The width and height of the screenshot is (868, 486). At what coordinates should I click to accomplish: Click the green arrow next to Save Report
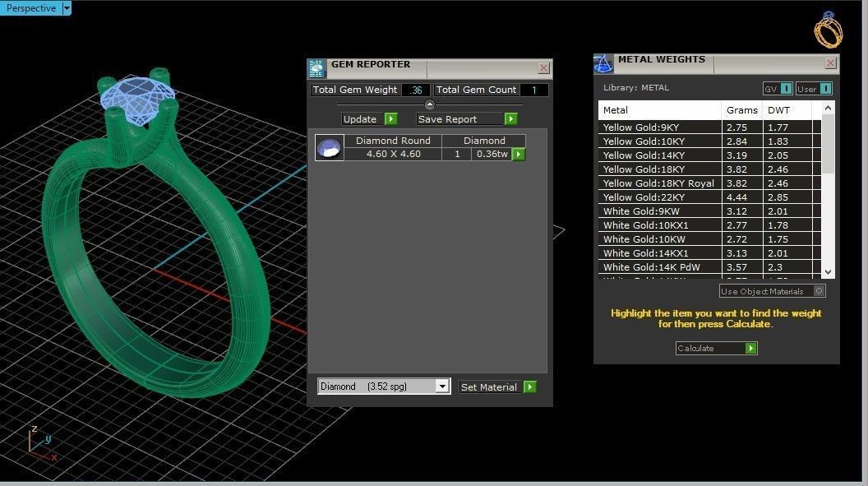511,119
